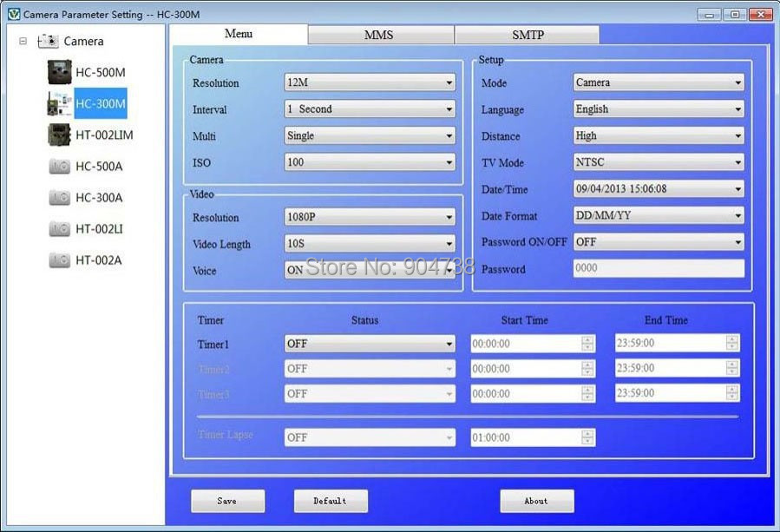Image resolution: width=780 pixels, height=532 pixels.
Task: Open the Voice ON dropdown
Action: tap(370, 270)
